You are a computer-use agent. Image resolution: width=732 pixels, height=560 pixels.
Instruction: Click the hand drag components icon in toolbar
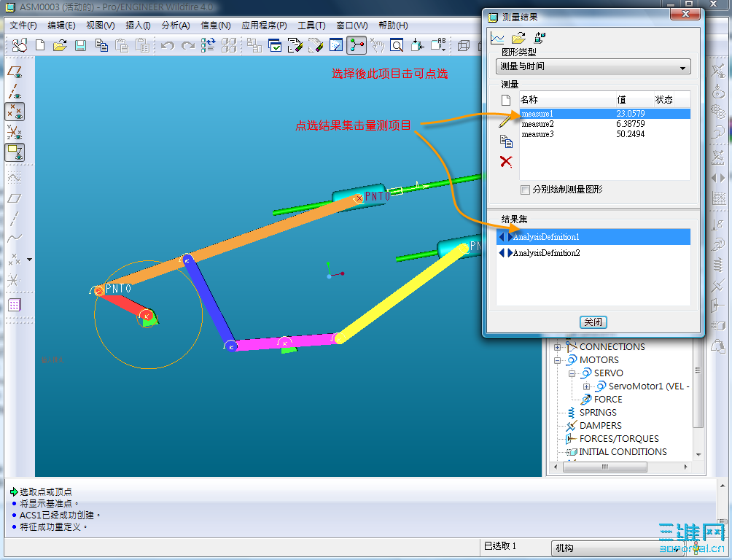[377, 45]
